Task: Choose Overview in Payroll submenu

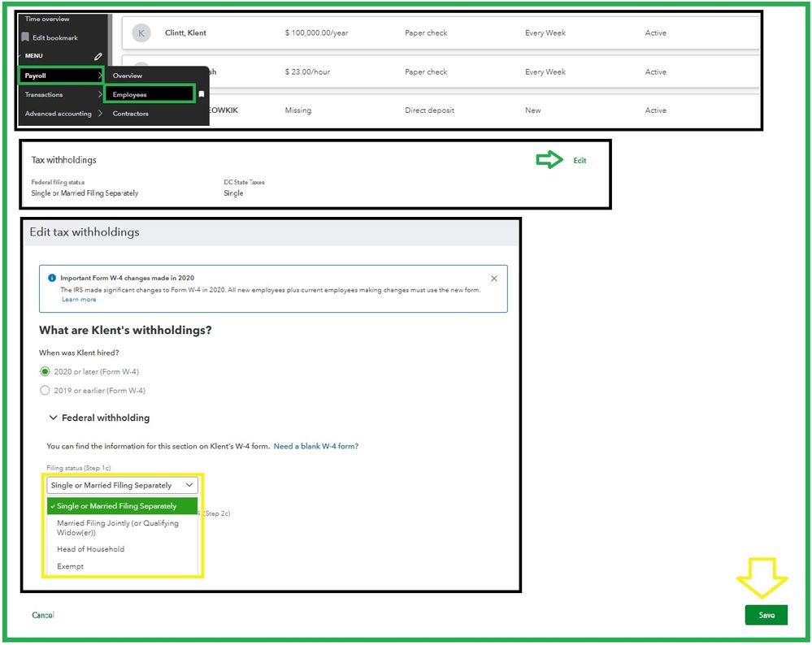Action: [128, 76]
